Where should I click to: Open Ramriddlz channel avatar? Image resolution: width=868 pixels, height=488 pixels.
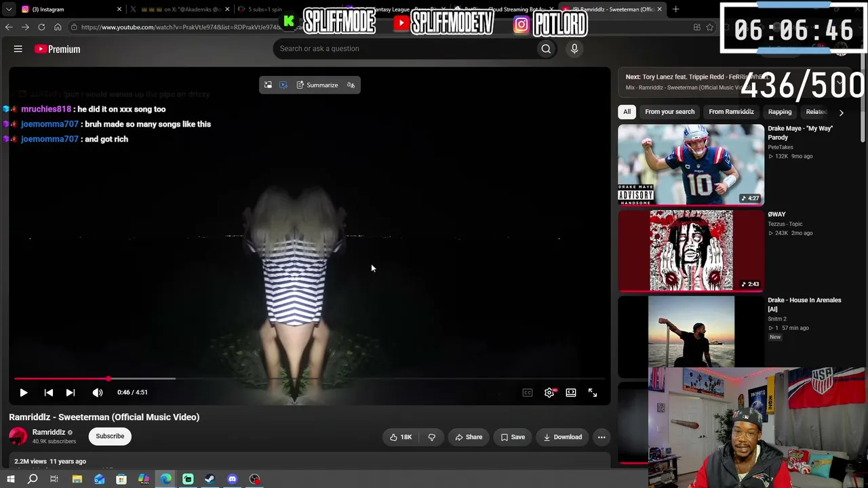(x=18, y=436)
